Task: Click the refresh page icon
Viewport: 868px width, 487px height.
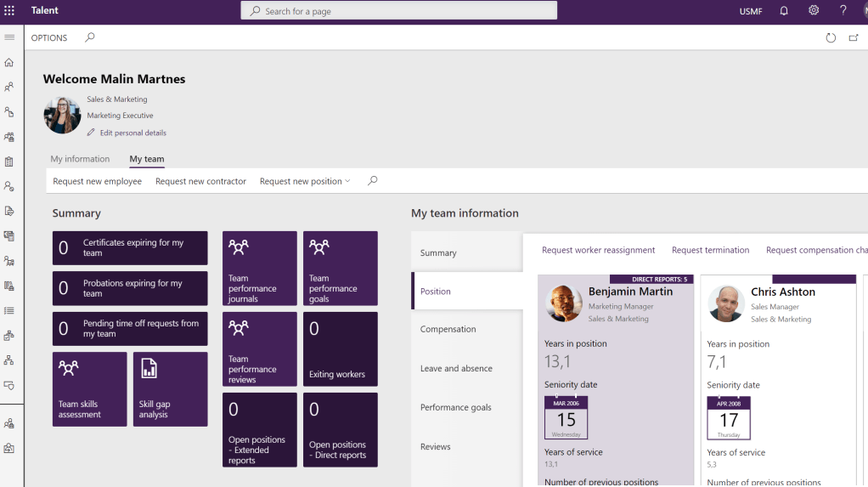Action: pos(831,37)
